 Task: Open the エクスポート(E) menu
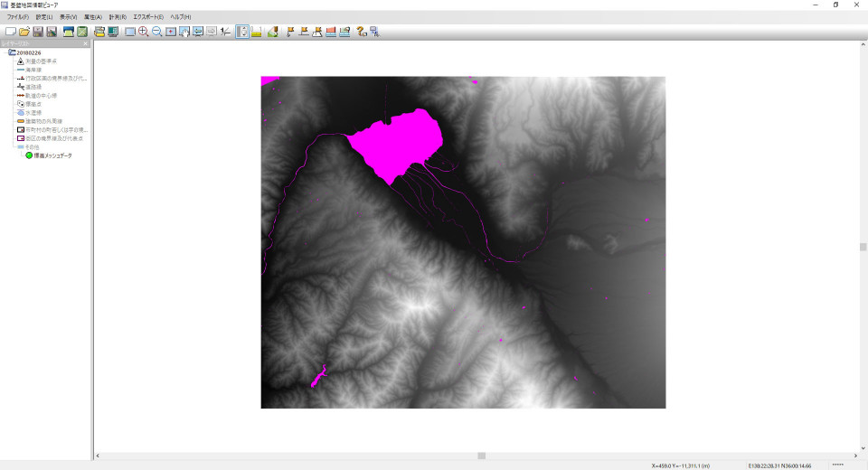click(x=148, y=17)
